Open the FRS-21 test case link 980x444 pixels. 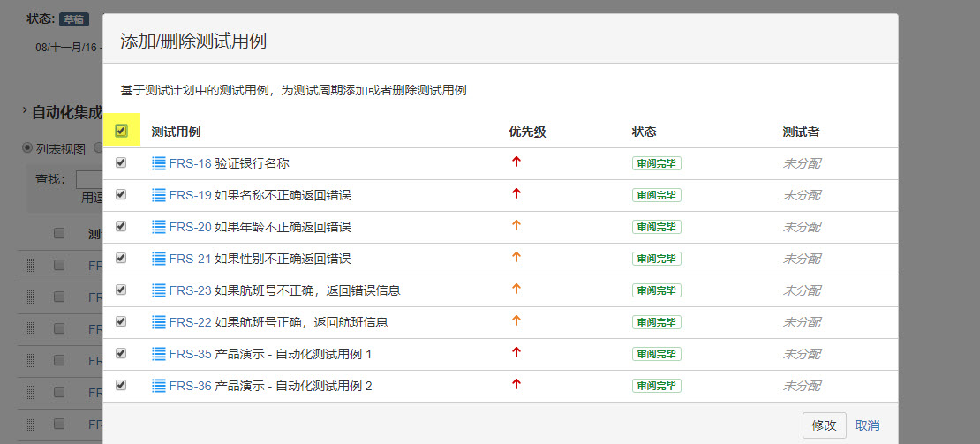[x=190, y=259]
